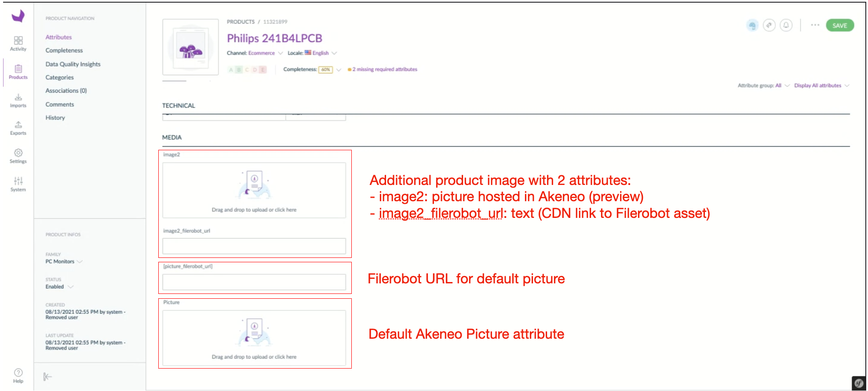This screenshot has height=391, width=868.
Task: Open Data Quality Insights
Action: tap(73, 64)
